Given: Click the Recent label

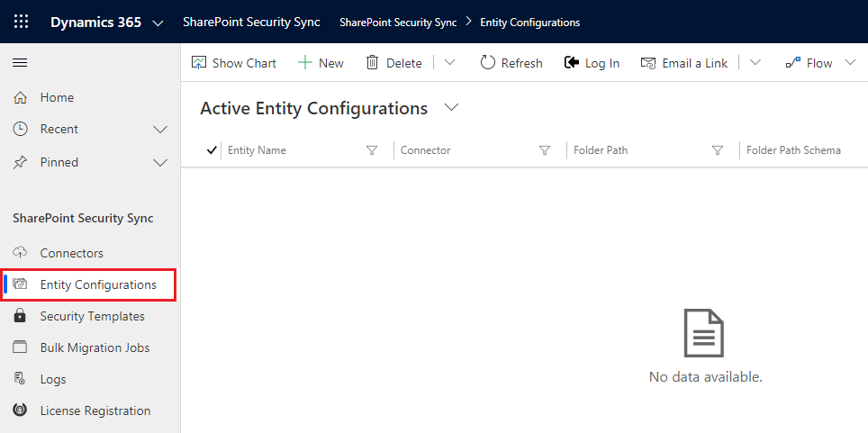Looking at the screenshot, I should pos(59,129).
